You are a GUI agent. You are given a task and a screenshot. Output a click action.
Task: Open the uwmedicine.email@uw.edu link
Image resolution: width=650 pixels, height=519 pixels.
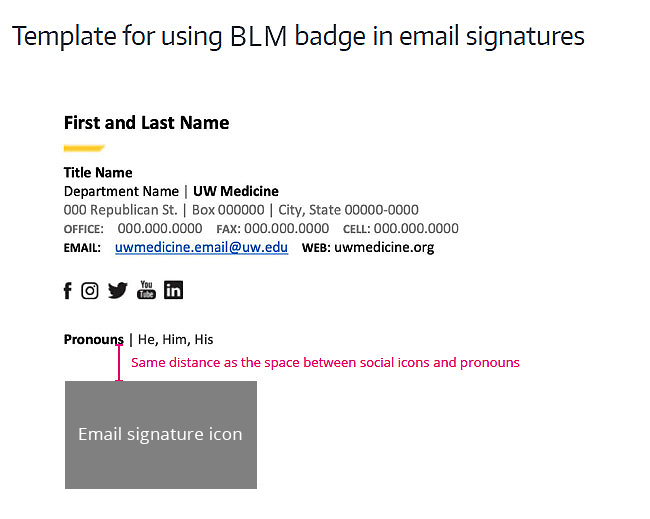(x=201, y=247)
